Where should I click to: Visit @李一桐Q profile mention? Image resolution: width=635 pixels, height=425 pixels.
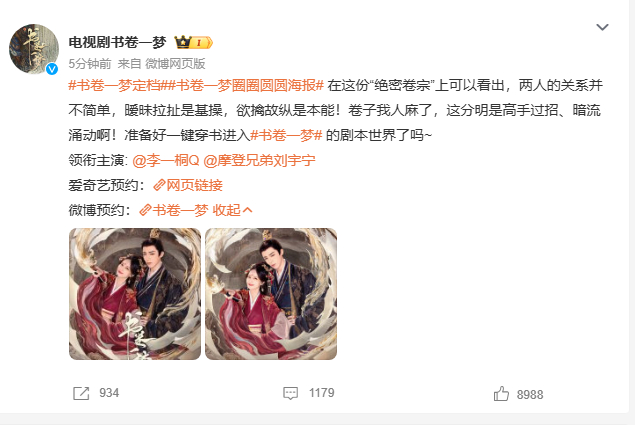[166, 160]
